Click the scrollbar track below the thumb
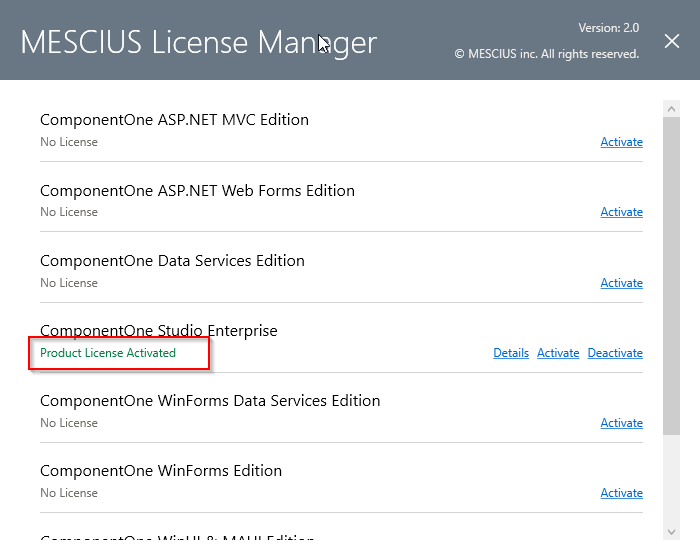The height and width of the screenshot is (560, 700). click(671, 480)
